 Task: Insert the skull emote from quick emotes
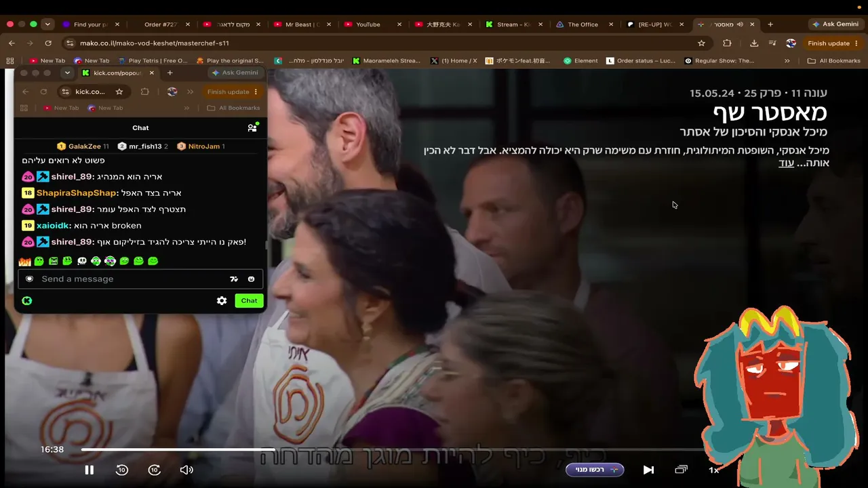82,261
